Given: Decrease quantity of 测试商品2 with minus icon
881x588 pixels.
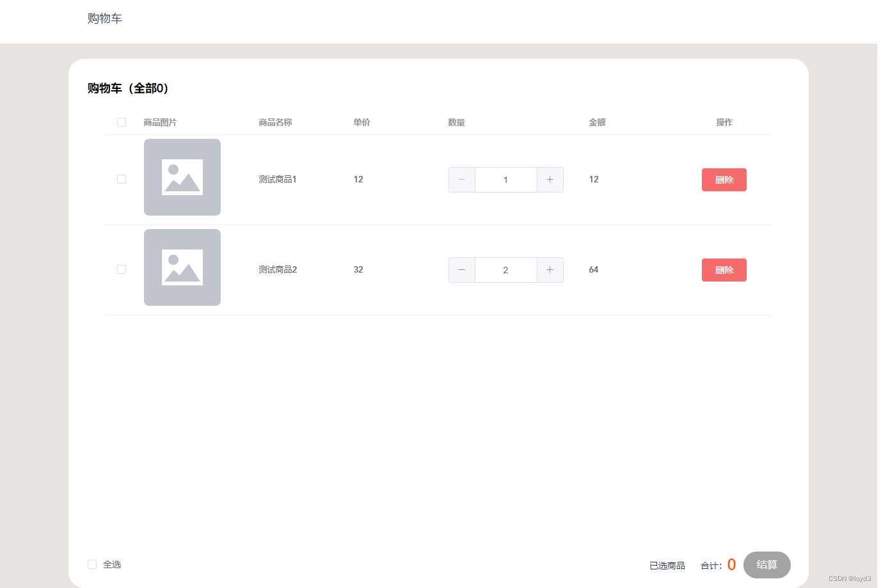Looking at the screenshot, I should pyautogui.click(x=461, y=270).
